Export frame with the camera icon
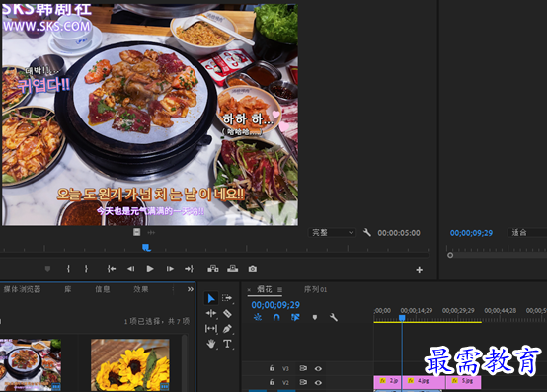This screenshot has height=392, width=547. tap(253, 269)
